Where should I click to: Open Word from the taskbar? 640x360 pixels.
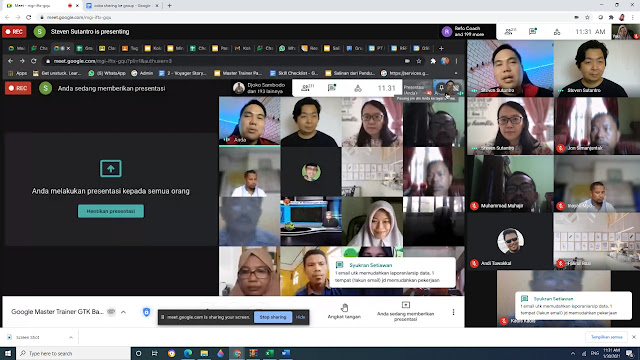[286, 353]
